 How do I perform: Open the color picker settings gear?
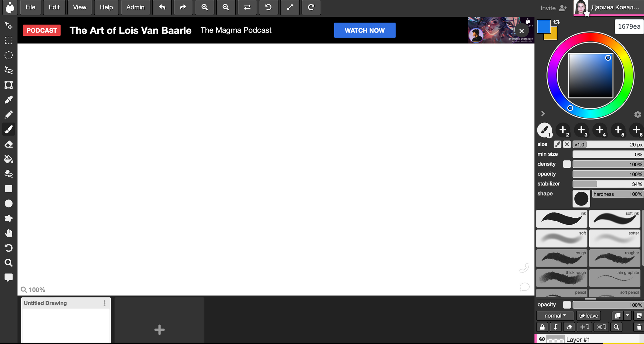click(x=638, y=114)
